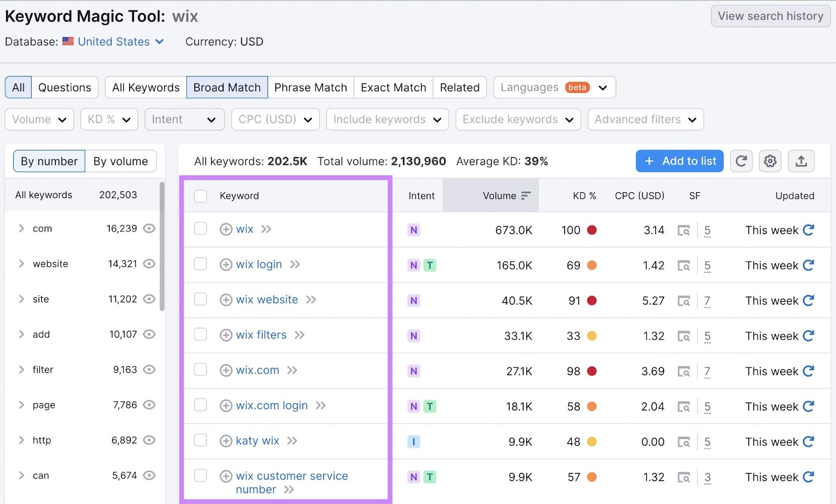Screen dimensions: 836x504
Task: Switch to the Phrase Match tab
Action: [x=310, y=87]
